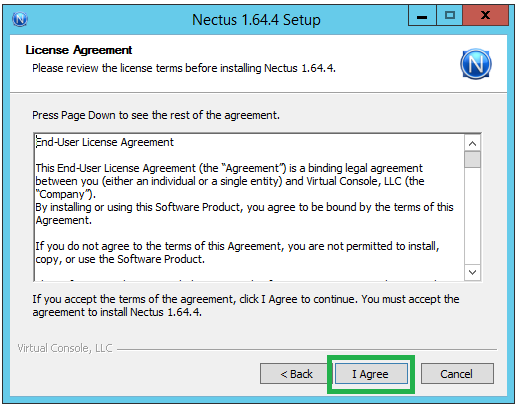Click the 'Please review the license terms' subtitle
This screenshot has width=520, height=409.
point(184,68)
